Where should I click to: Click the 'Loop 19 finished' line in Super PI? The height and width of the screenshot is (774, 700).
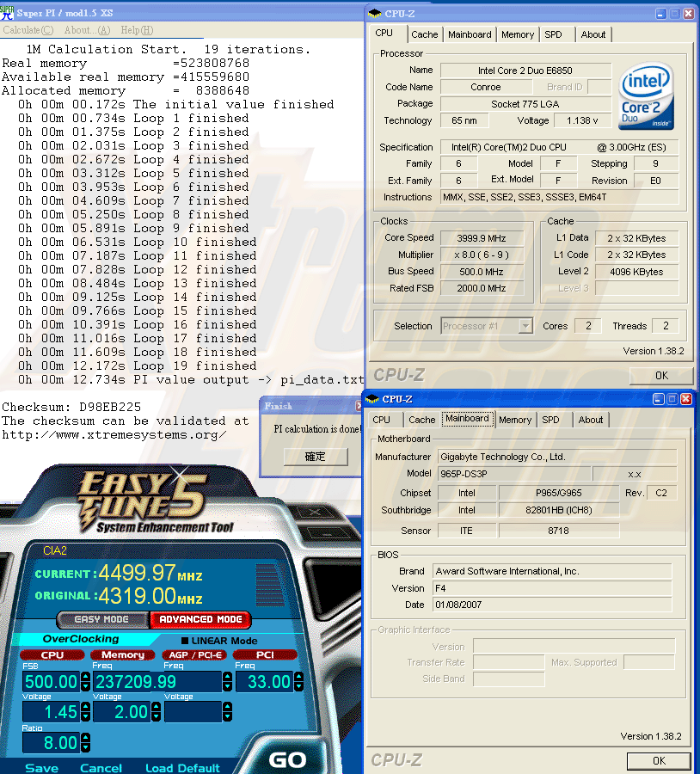point(138,365)
